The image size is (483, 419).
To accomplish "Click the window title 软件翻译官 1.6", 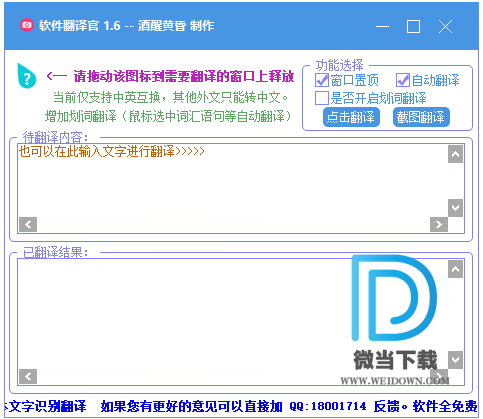I will (x=79, y=25).
